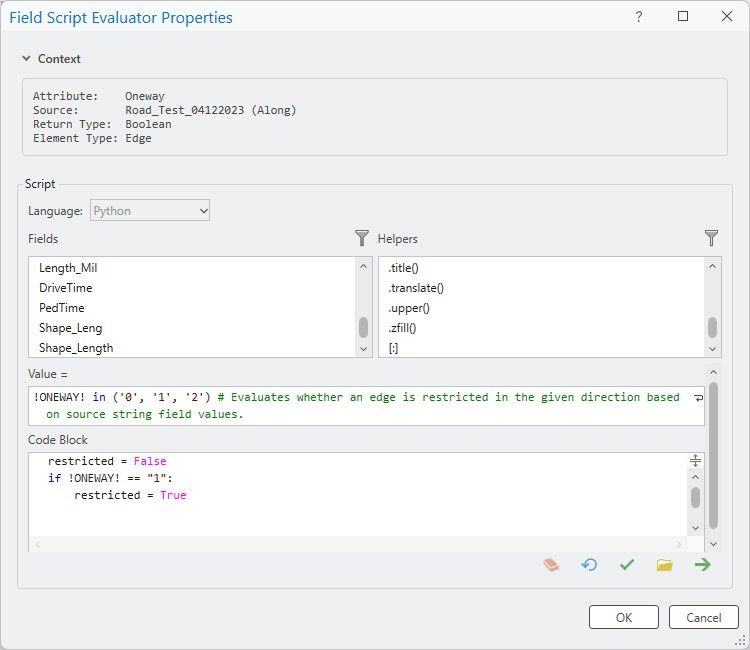This screenshot has height=650, width=750.
Task: Click the 'if !ONEWAY! == "1":' code line
Action: click(110, 478)
